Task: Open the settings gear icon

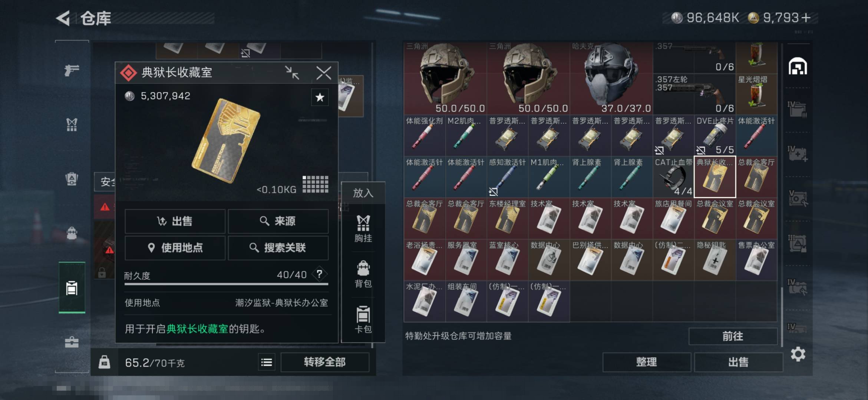Action: [798, 354]
